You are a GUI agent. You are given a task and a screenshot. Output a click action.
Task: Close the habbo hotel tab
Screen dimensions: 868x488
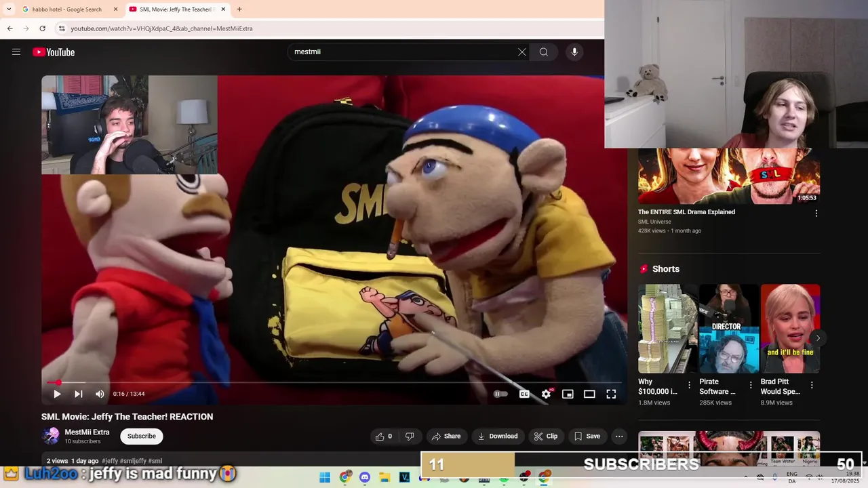(115, 9)
